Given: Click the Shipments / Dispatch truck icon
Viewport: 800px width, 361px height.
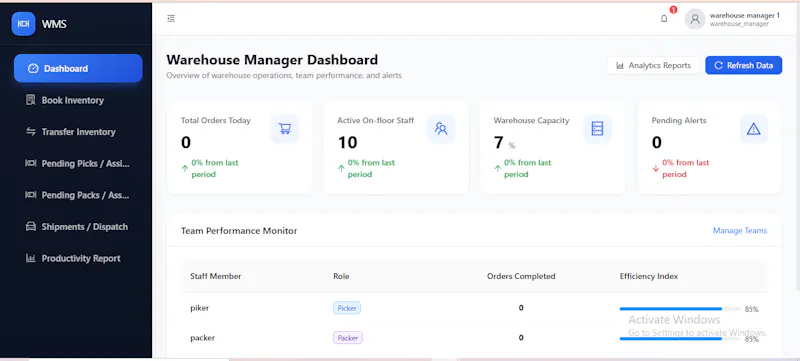Looking at the screenshot, I should [31, 226].
